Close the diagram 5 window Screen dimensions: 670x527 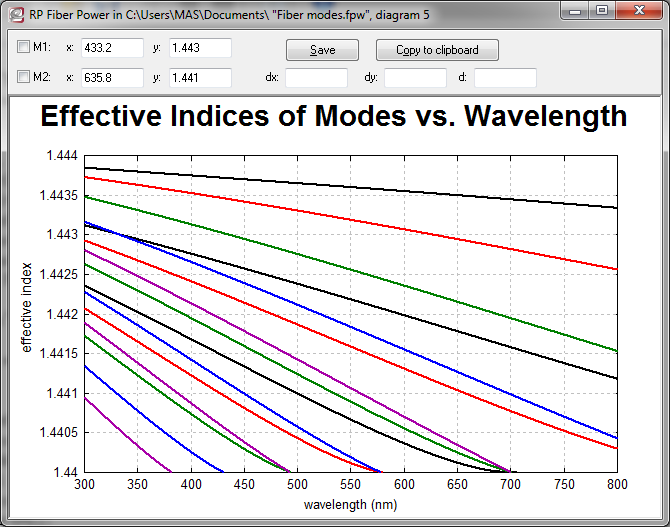click(x=638, y=11)
